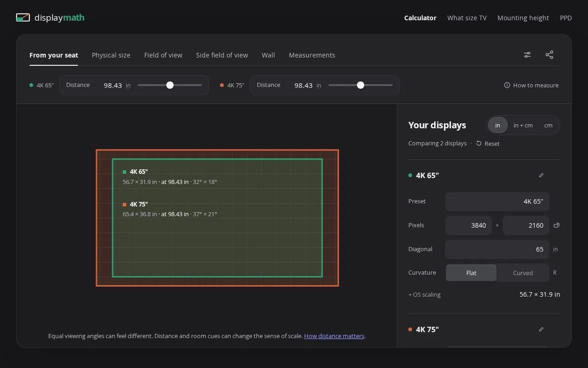Select in + cm unit option
Image resolution: width=588 pixels, height=368 pixels.
(x=523, y=125)
